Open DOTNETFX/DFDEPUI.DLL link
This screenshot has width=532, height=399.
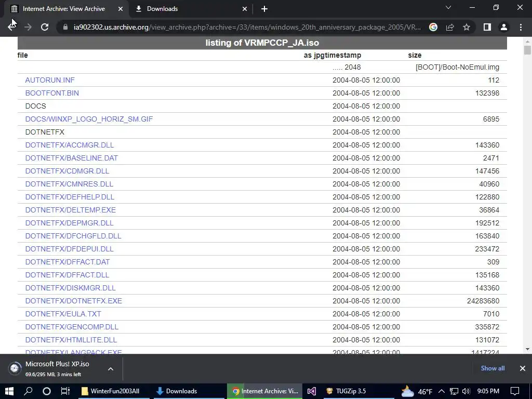(x=69, y=249)
